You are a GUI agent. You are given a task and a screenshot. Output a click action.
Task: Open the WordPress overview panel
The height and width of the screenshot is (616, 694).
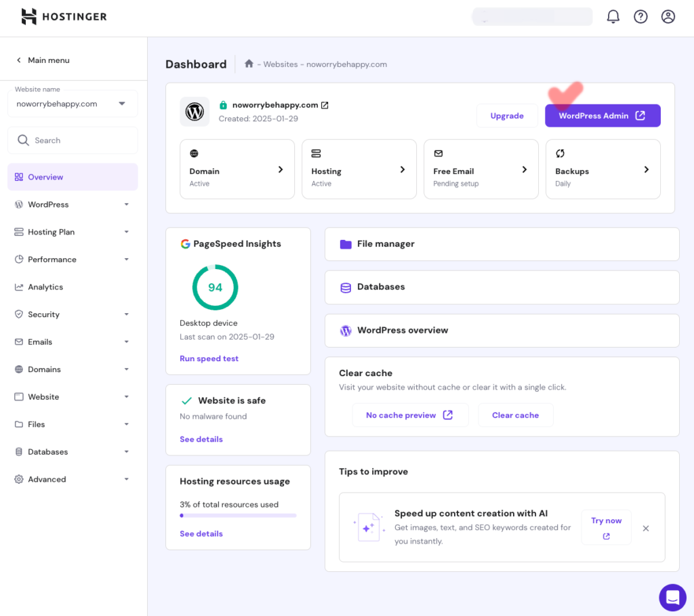point(502,331)
